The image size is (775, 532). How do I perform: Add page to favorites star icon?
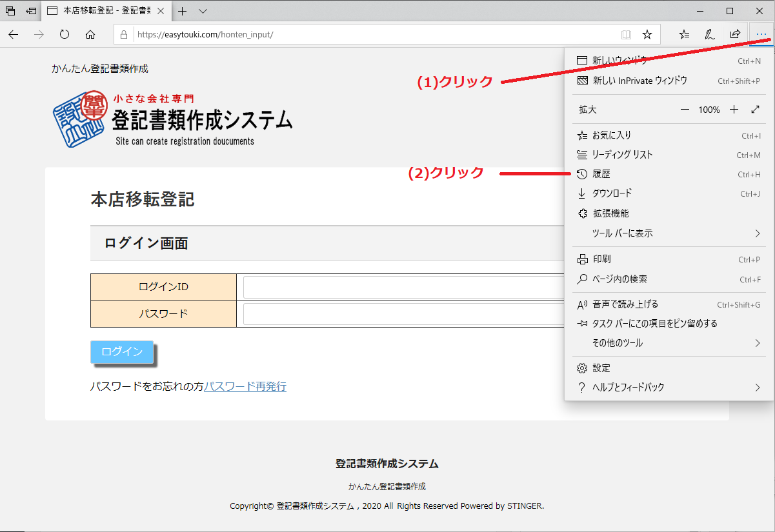647,34
